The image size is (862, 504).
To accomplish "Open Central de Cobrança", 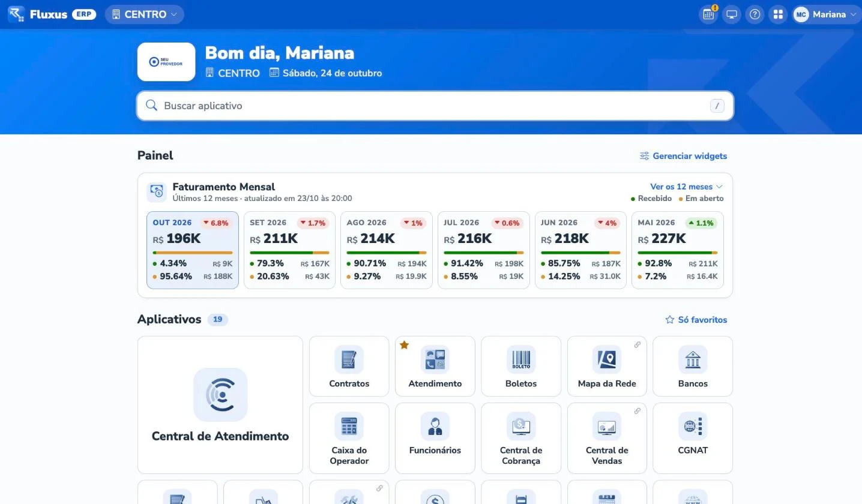I will tap(521, 438).
